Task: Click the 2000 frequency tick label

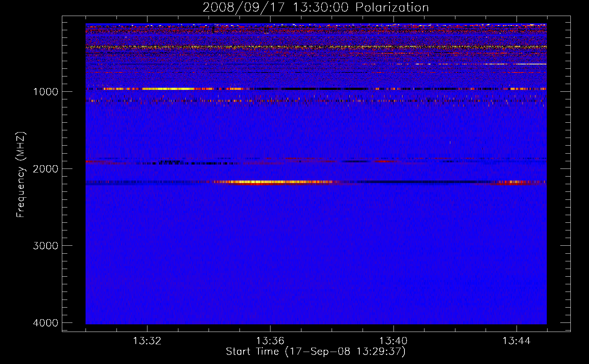Action: click(x=46, y=169)
